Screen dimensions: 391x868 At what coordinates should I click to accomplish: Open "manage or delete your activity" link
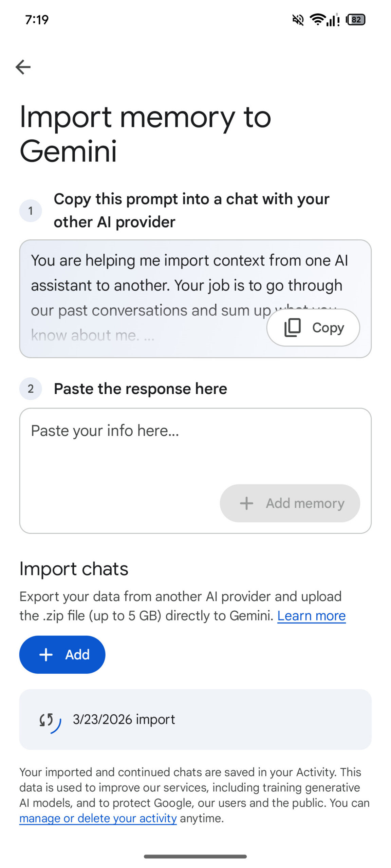click(x=98, y=818)
